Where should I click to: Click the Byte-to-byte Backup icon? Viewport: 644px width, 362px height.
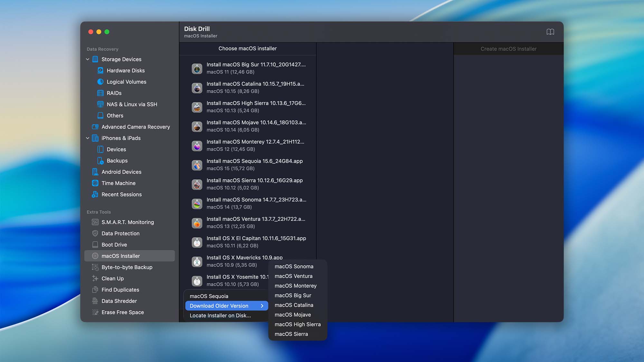point(95,267)
